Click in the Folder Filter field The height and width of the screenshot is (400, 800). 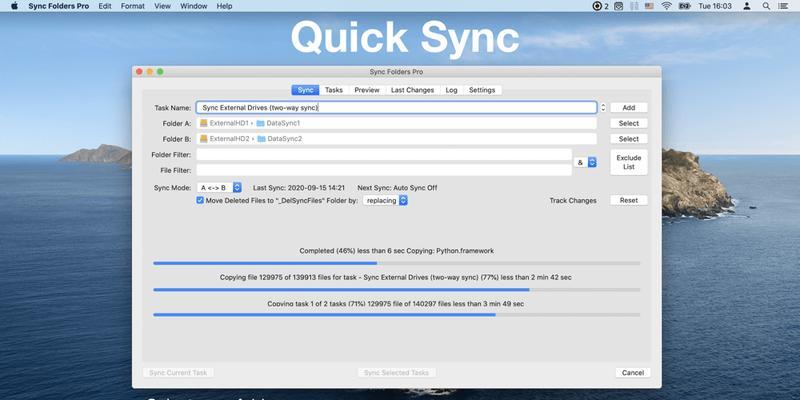coord(384,155)
